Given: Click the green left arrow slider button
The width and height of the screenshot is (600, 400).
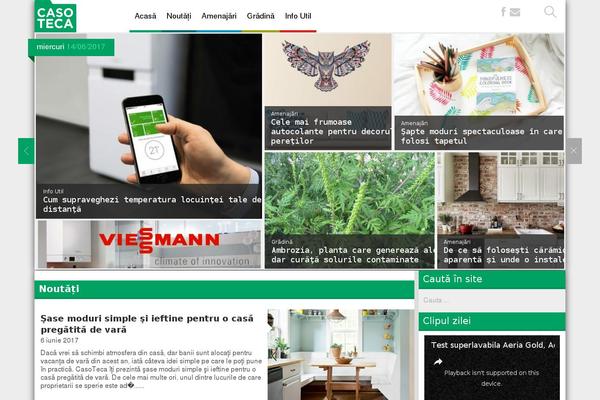Looking at the screenshot, I should (x=26, y=151).
